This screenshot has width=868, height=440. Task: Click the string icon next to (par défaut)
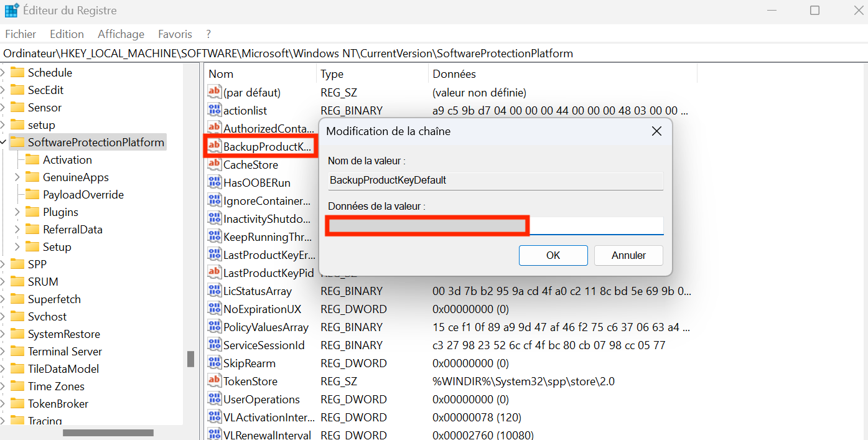(x=214, y=91)
